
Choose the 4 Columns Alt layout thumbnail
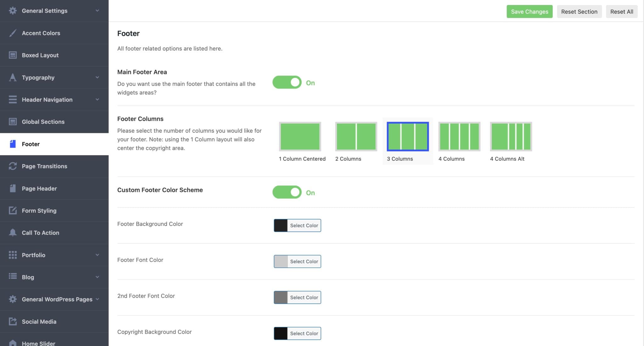click(x=510, y=136)
